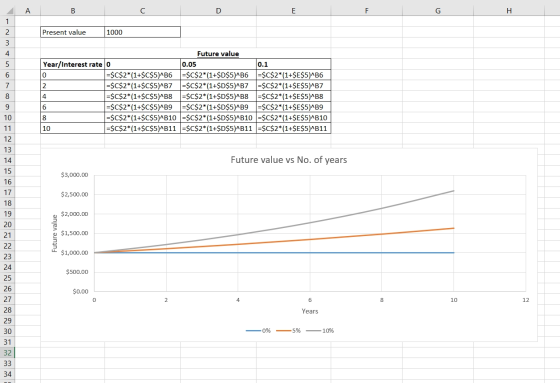
Task: Select column G header
Action: (x=438, y=11)
